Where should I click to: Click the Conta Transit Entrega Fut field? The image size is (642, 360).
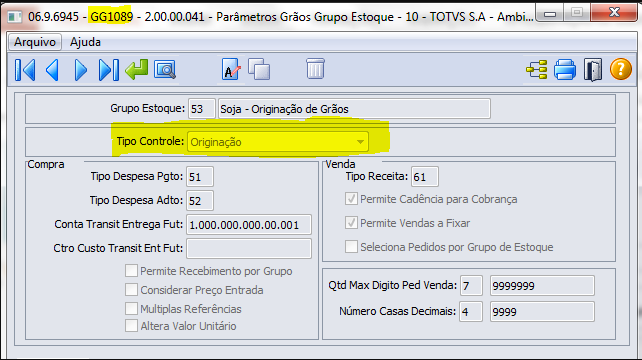pyautogui.click(x=249, y=225)
